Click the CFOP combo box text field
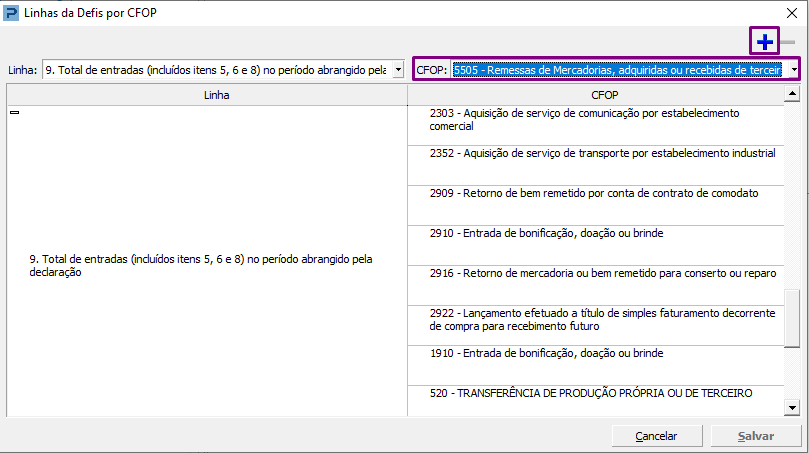This screenshot has height=453, width=809. click(617, 70)
